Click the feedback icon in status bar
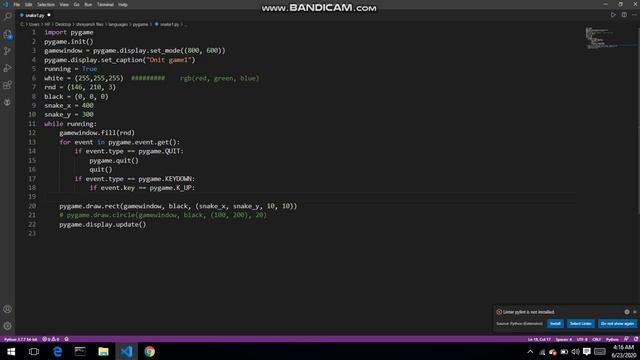 point(626,339)
